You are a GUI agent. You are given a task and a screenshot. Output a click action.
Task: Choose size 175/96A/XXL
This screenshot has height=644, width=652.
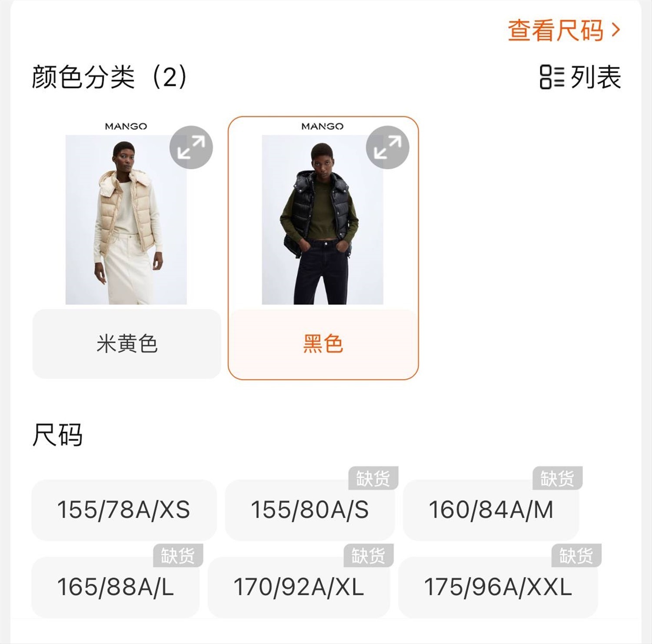coord(498,587)
